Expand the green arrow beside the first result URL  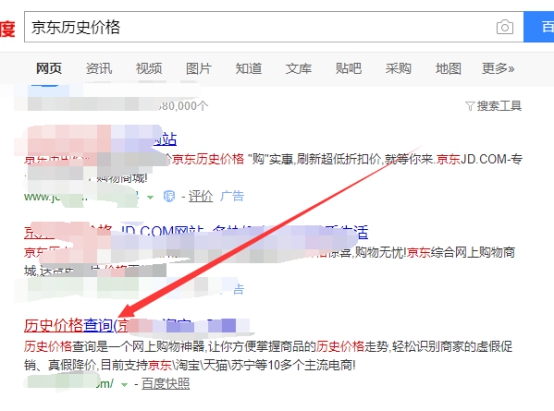[151, 197]
